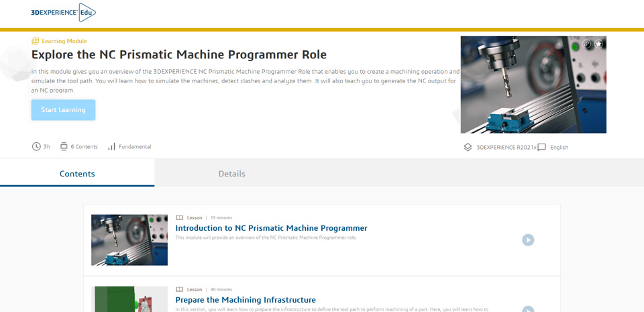The height and width of the screenshot is (312, 644).
Task: Click the '40 minutes' lesson duration
Action: 221,289
